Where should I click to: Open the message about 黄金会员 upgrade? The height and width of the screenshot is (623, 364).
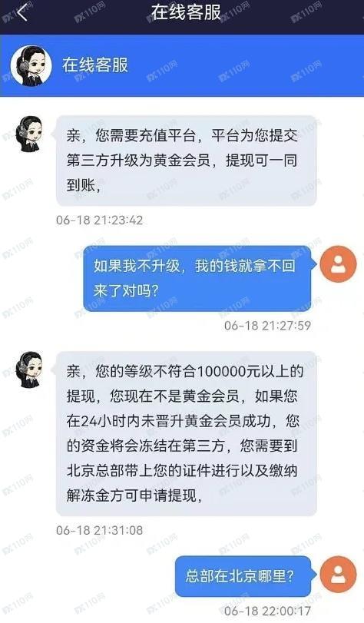(x=187, y=161)
